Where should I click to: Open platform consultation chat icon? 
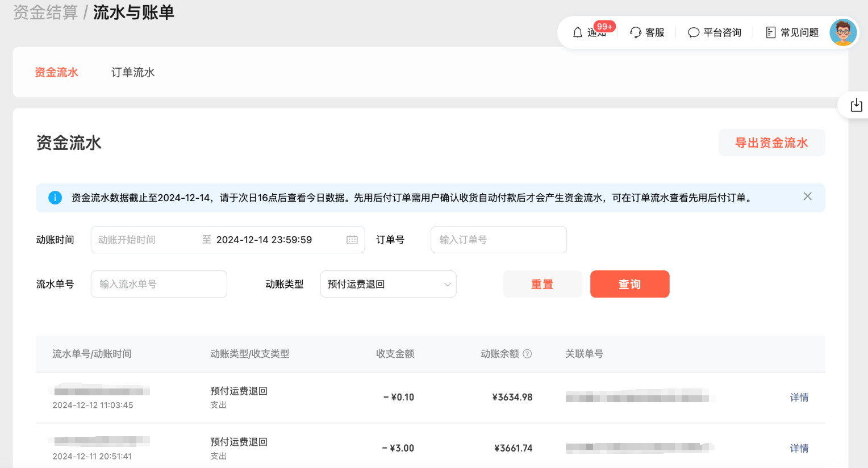click(x=693, y=32)
